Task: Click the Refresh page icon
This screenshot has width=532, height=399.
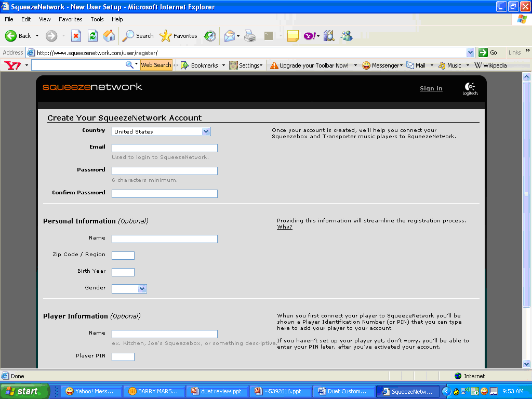Action: click(x=92, y=36)
